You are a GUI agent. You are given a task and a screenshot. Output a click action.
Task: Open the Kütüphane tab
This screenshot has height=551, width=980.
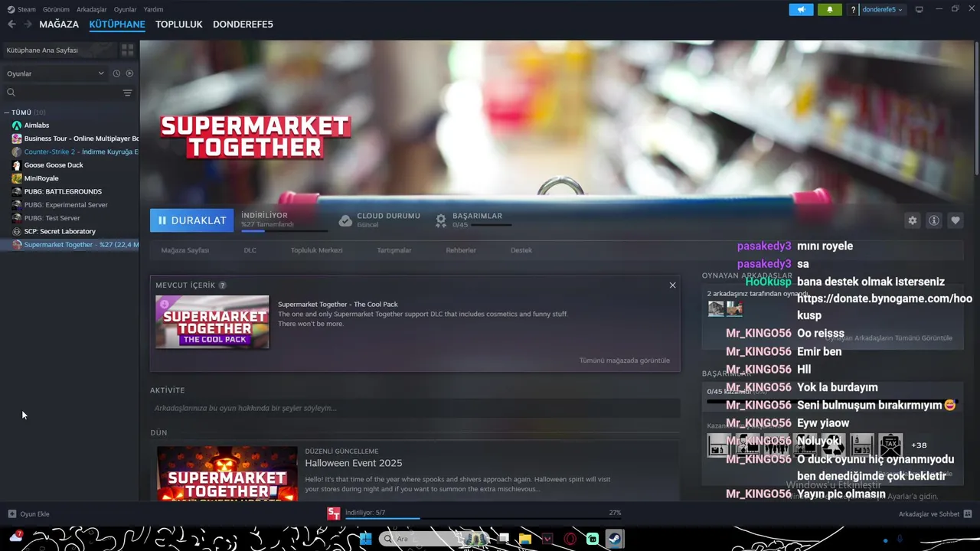tap(117, 24)
